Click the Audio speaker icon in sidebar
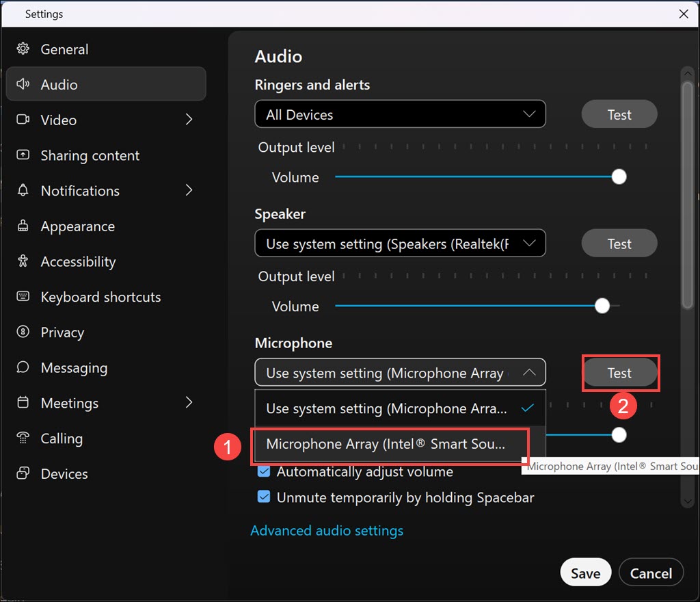Viewport: 700px width, 602px height. coord(23,84)
